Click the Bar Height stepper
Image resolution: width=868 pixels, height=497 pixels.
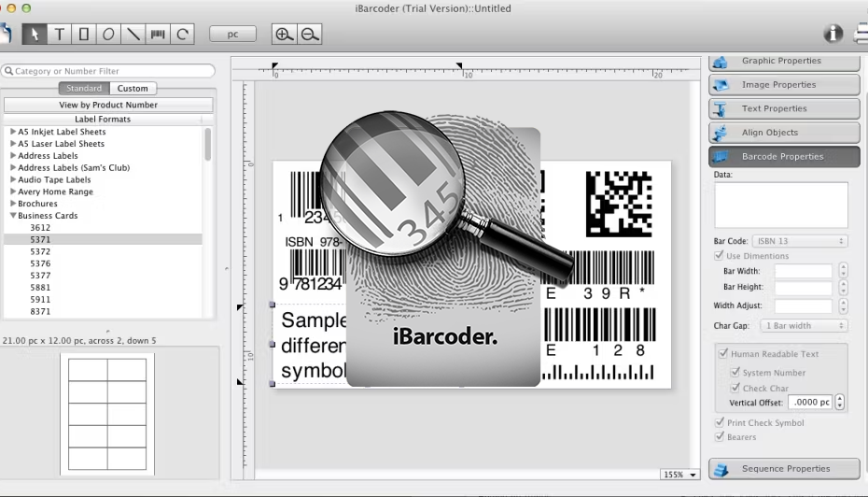point(843,287)
